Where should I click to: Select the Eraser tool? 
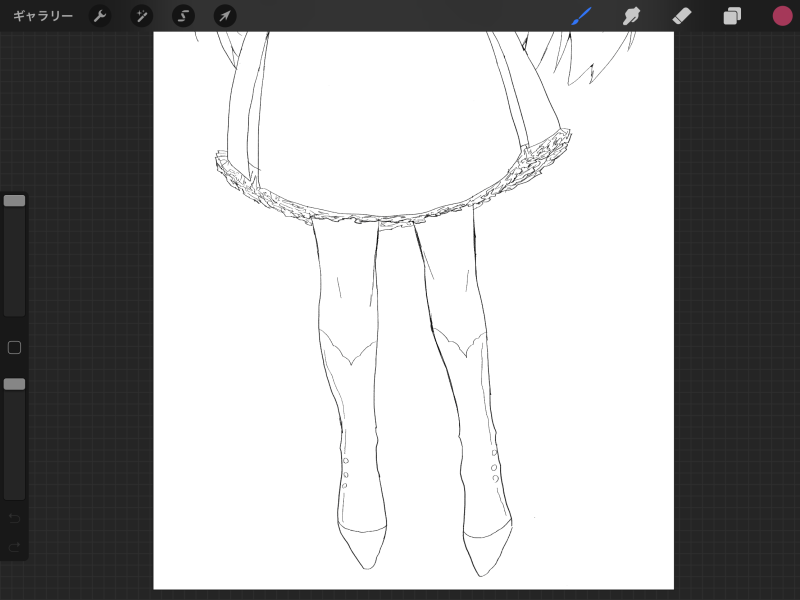682,16
